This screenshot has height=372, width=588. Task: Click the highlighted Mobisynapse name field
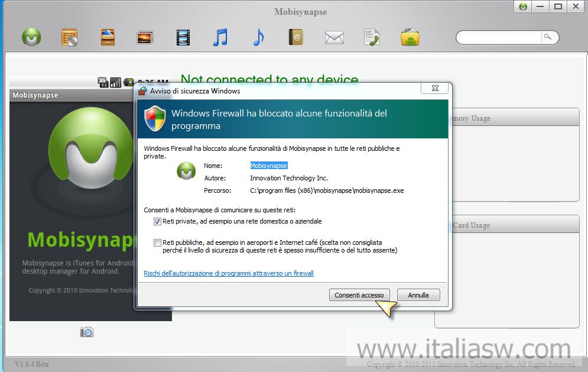269,166
